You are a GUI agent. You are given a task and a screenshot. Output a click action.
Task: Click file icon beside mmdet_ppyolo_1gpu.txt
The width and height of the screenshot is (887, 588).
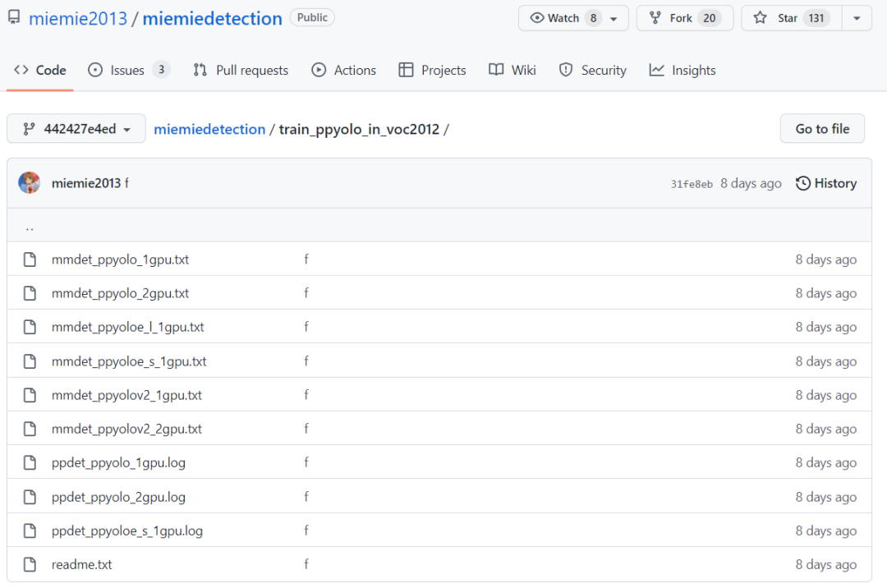point(30,260)
